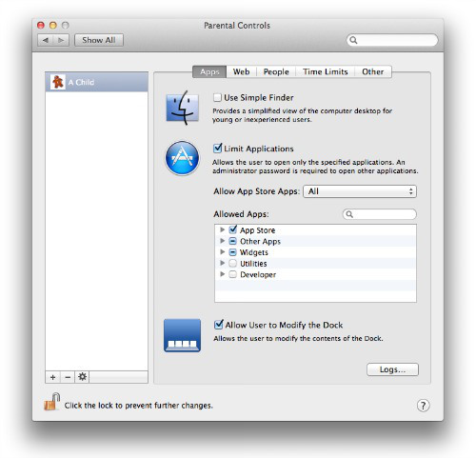Uncheck Limit Applications
The height and width of the screenshot is (458, 476).
pyautogui.click(x=217, y=149)
